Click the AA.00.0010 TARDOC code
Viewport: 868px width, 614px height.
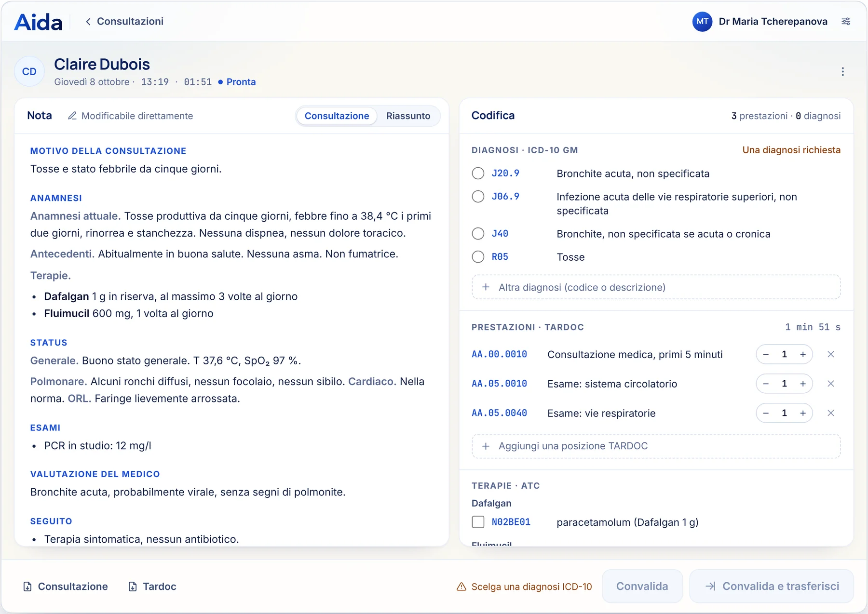[499, 354]
